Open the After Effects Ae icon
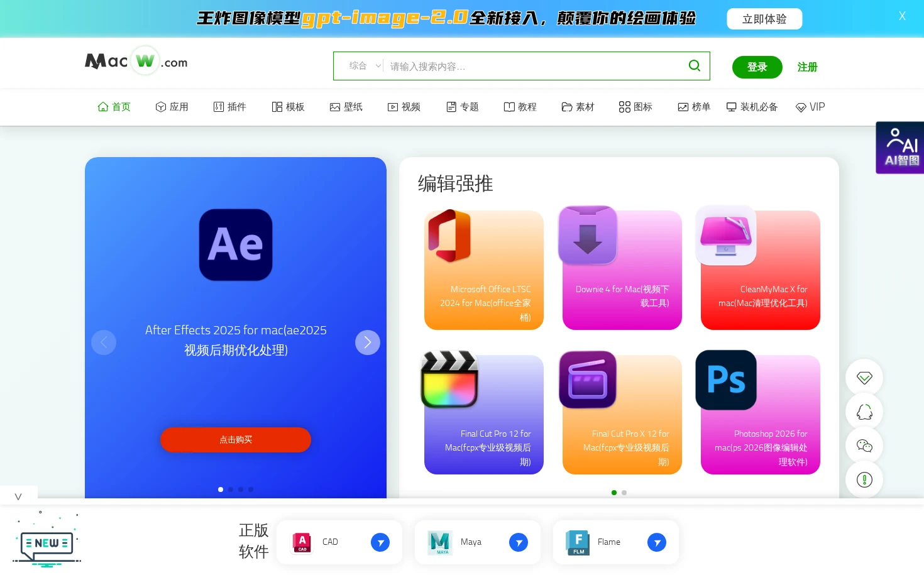 pyautogui.click(x=236, y=244)
